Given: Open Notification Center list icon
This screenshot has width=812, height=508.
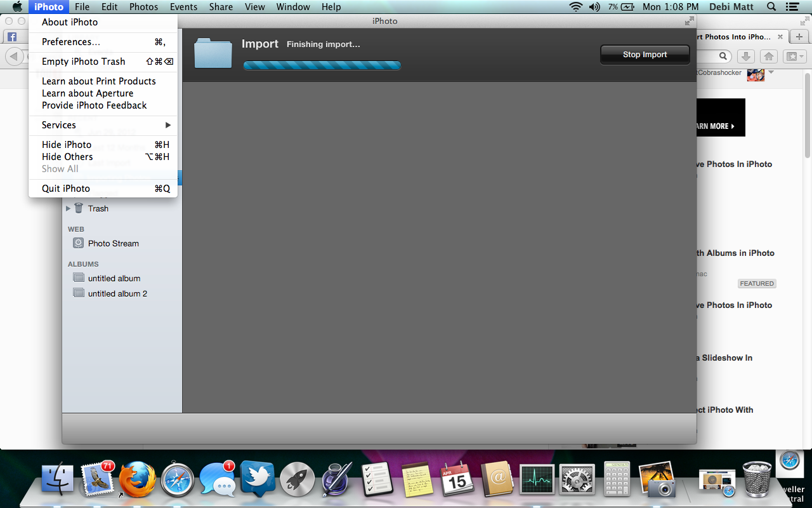Looking at the screenshot, I should tap(792, 7).
